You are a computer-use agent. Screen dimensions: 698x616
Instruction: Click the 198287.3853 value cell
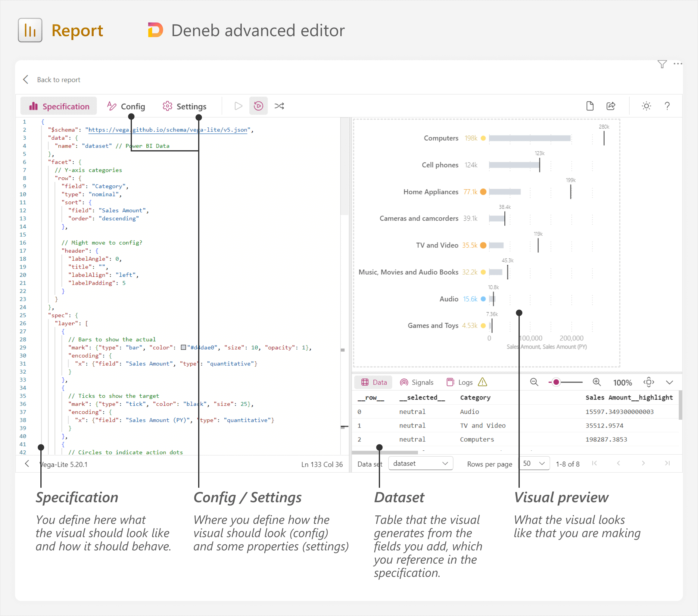pyautogui.click(x=606, y=440)
